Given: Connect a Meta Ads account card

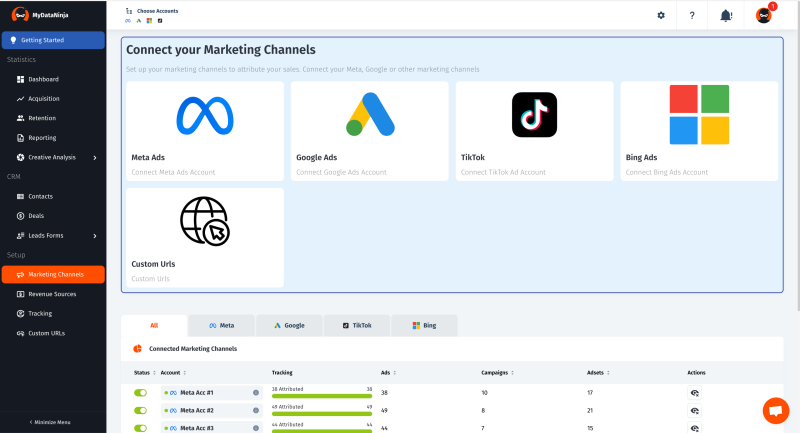Looking at the screenshot, I should (205, 131).
